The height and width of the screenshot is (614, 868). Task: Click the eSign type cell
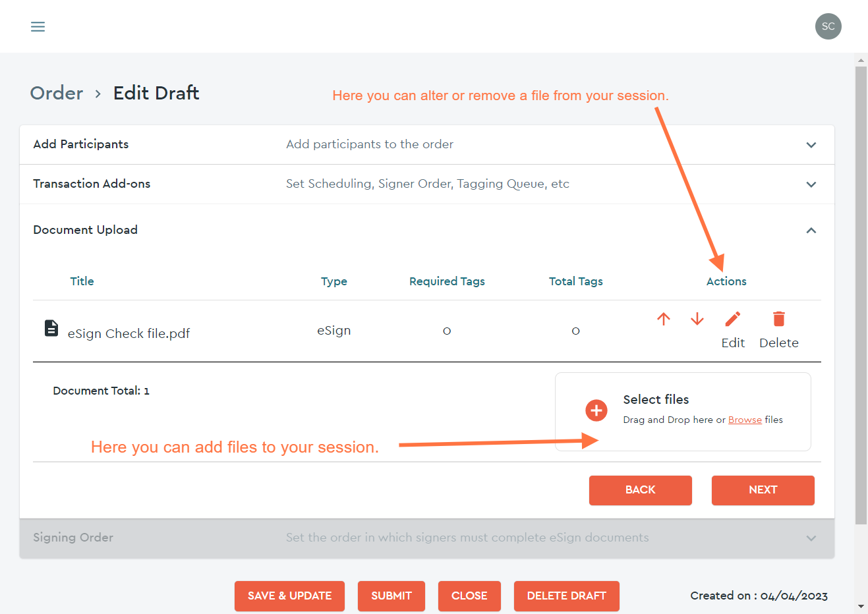(x=334, y=331)
